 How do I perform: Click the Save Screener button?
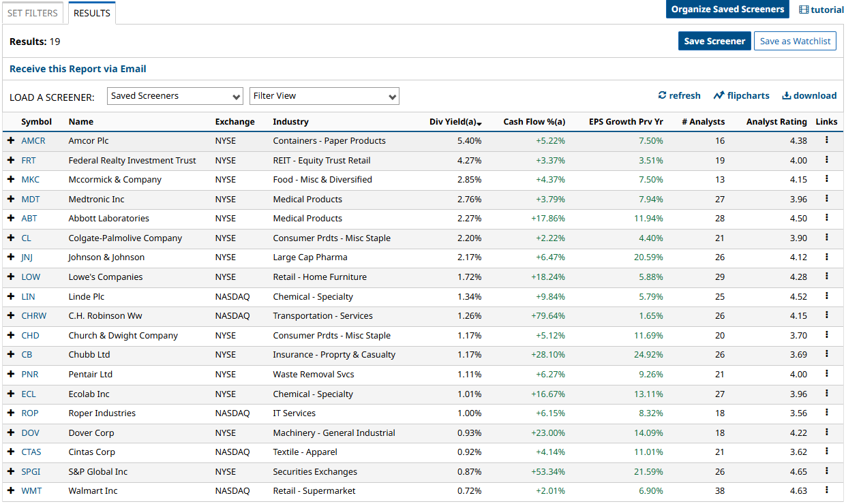click(714, 41)
